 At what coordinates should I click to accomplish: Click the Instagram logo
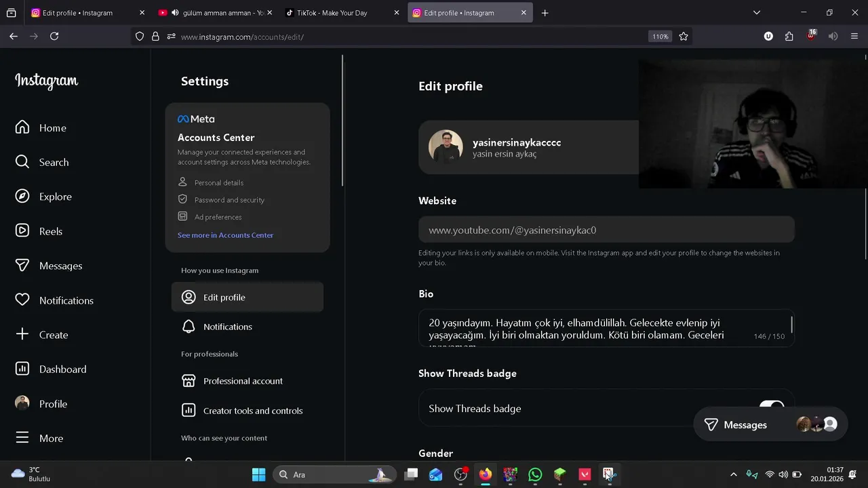point(47,81)
